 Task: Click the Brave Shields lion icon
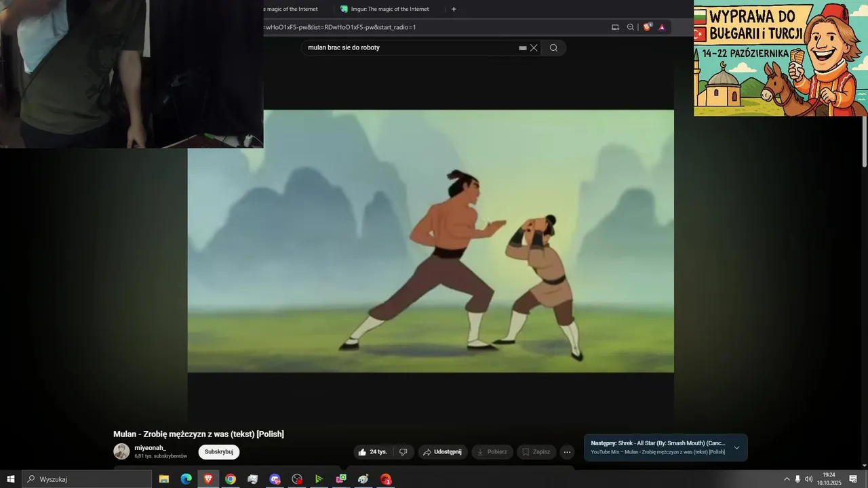click(x=647, y=27)
